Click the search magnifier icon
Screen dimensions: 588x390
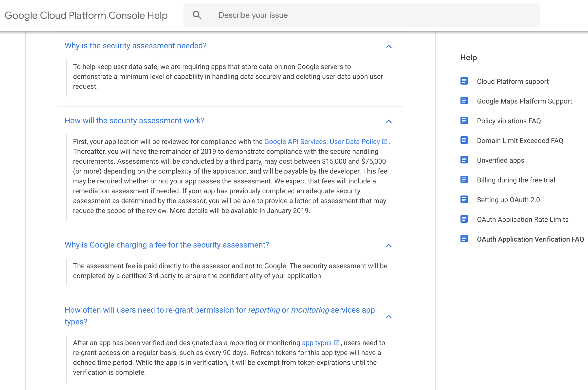click(x=197, y=15)
